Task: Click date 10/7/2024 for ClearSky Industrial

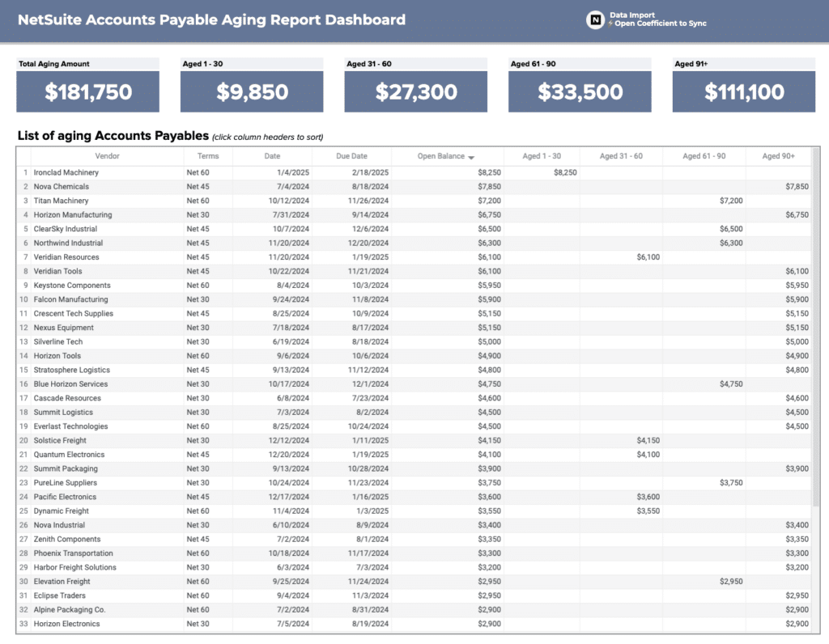Action: 291,229
